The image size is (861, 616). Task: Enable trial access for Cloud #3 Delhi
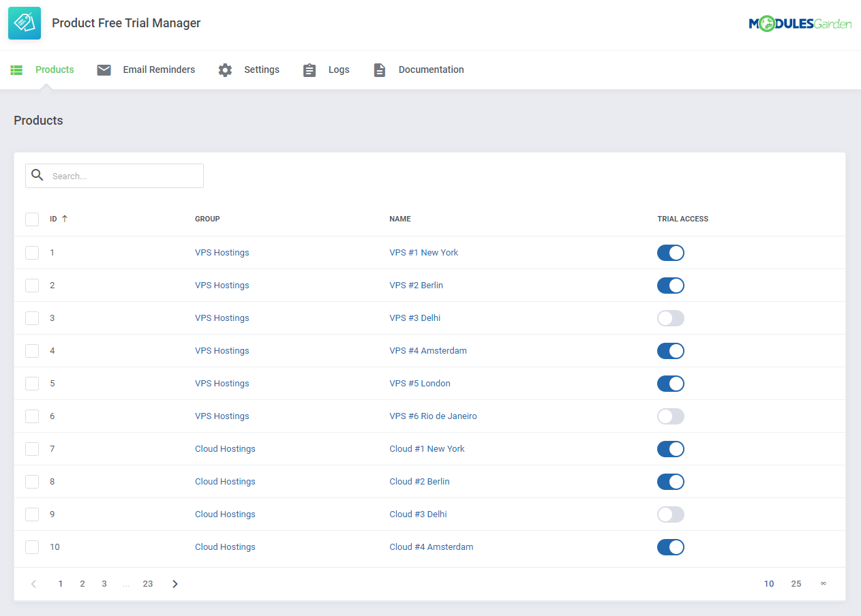pyautogui.click(x=670, y=514)
